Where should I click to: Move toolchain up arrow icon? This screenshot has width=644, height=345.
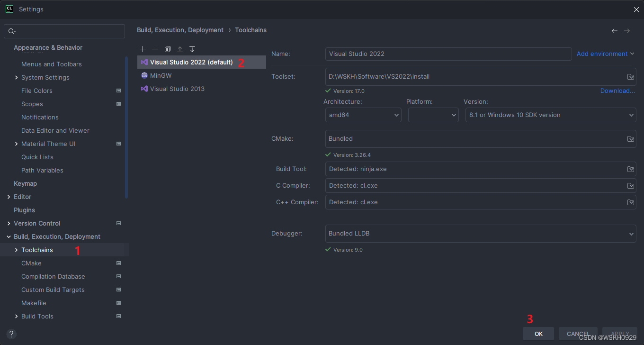[180, 49]
